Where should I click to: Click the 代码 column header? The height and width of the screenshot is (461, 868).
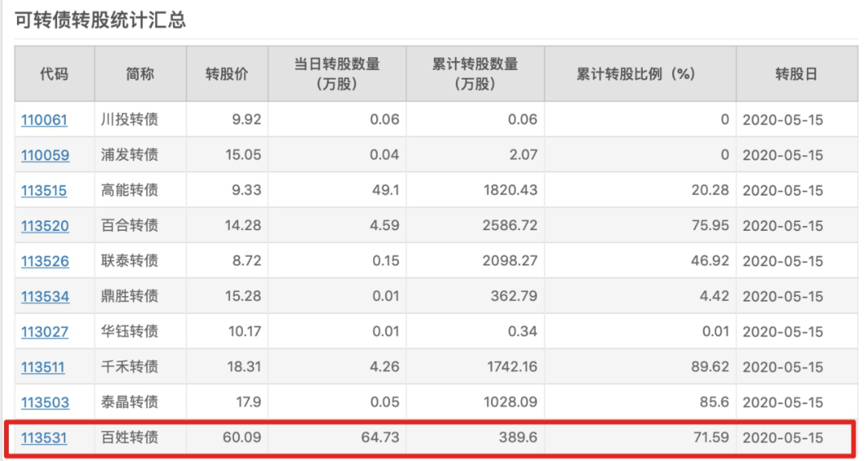coord(55,74)
